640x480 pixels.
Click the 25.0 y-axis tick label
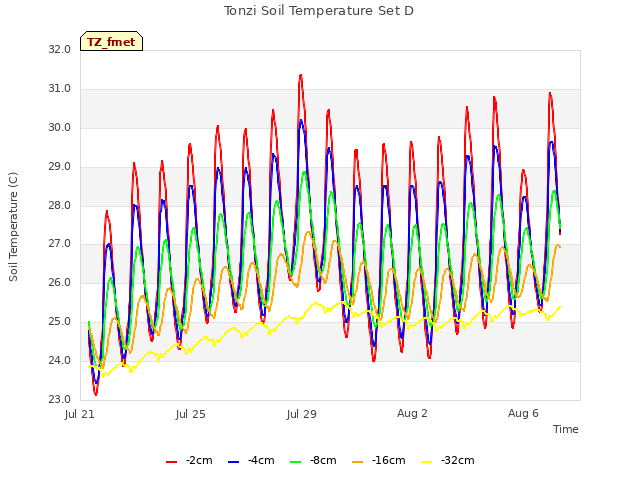click(60, 322)
